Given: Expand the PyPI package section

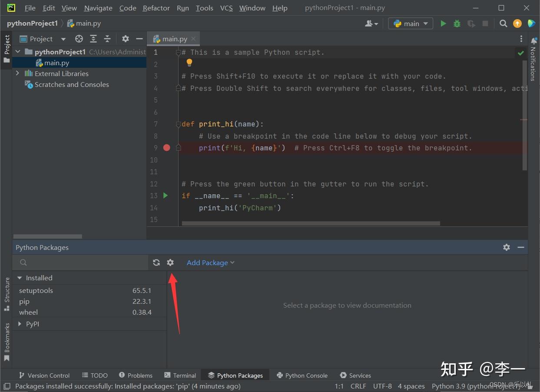Looking at the screenshot, I should pyautogui.click(x=20, y=324).
